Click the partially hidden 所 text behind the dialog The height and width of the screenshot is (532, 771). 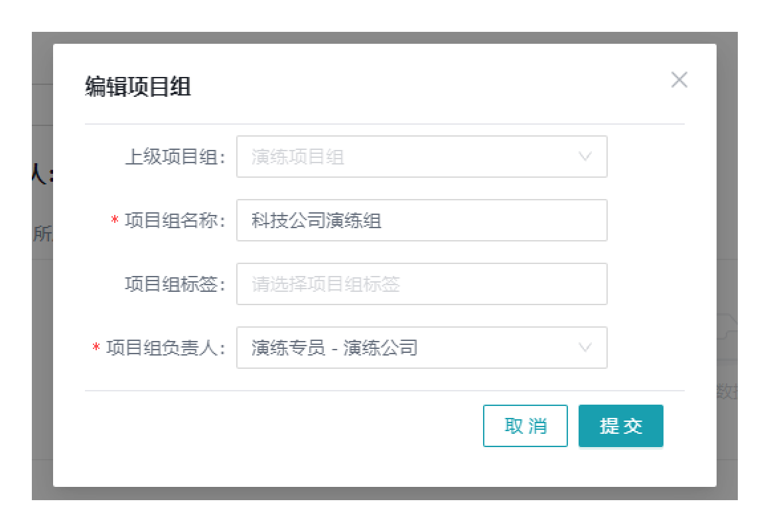point(41,235)
